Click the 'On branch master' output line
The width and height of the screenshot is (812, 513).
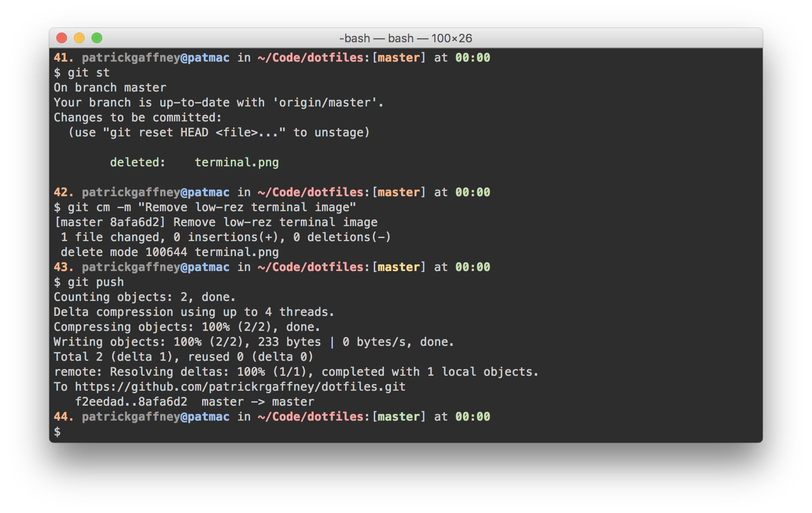[110, 88]
